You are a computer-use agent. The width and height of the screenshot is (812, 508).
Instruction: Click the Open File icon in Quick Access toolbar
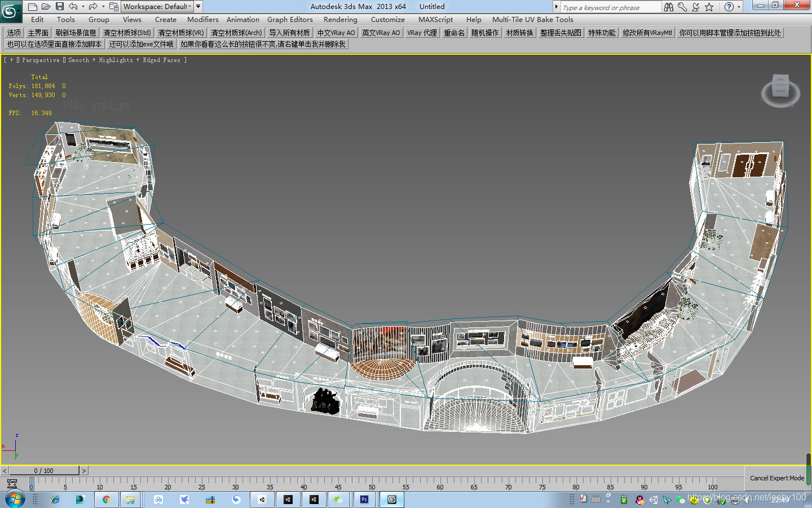point(46,6)
